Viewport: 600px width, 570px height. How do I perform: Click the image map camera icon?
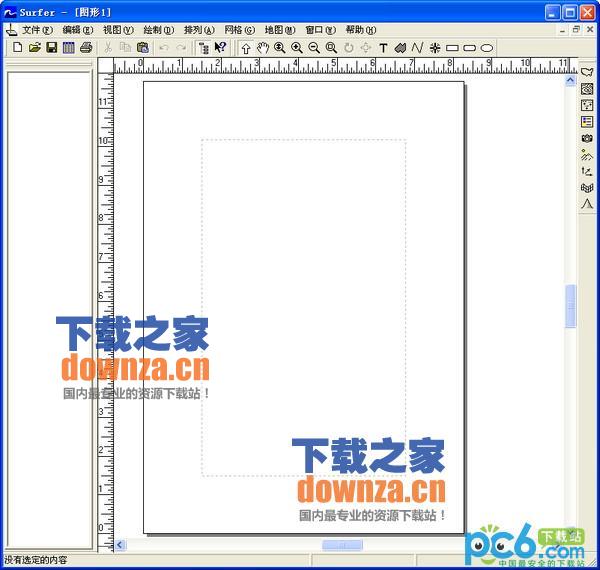(587, 138)
